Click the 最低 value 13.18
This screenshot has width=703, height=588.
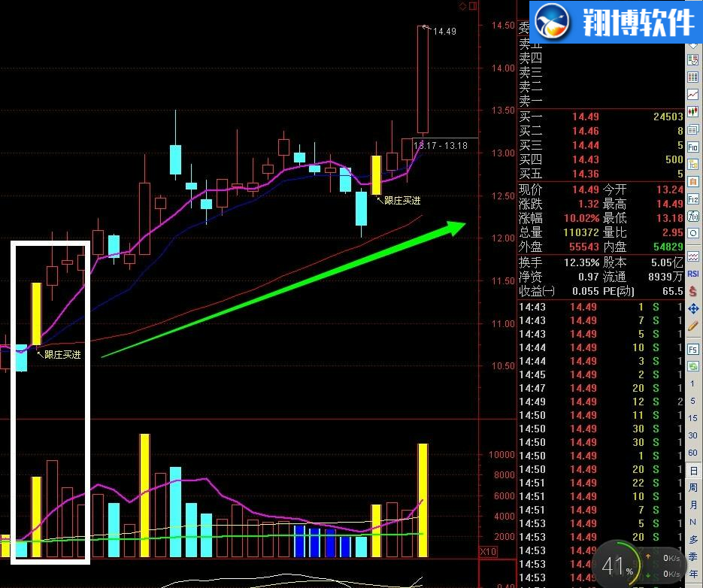(670, 218)
